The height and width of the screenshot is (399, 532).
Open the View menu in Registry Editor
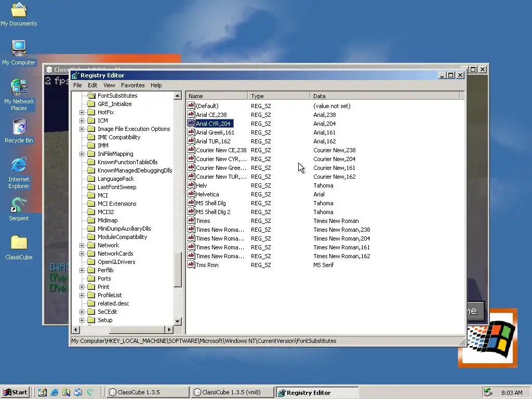109,85
